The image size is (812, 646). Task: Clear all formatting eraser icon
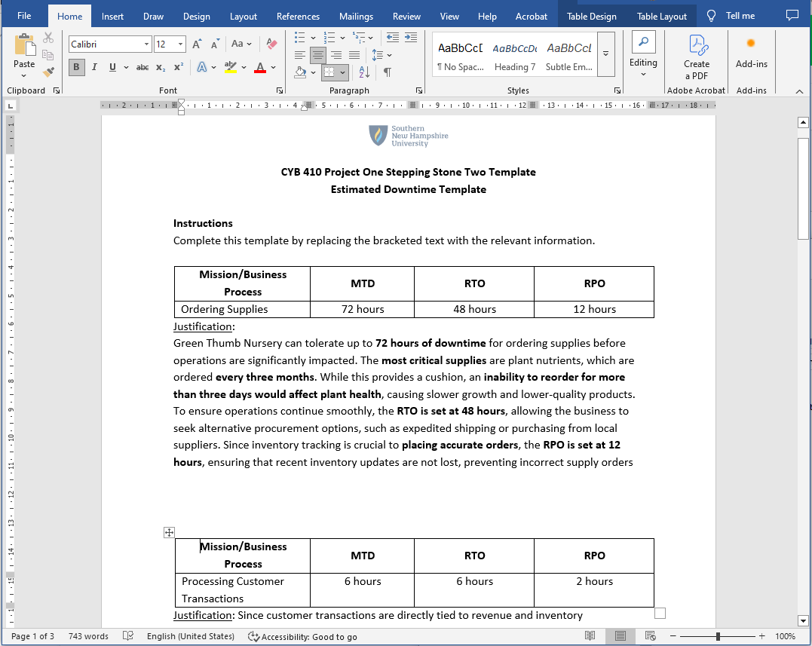pos(271,44)
